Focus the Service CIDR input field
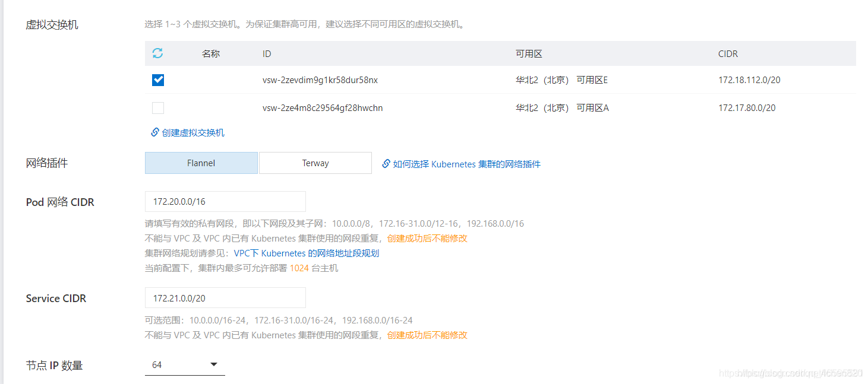This screenshot has width=868, height=384. [225, 297]
